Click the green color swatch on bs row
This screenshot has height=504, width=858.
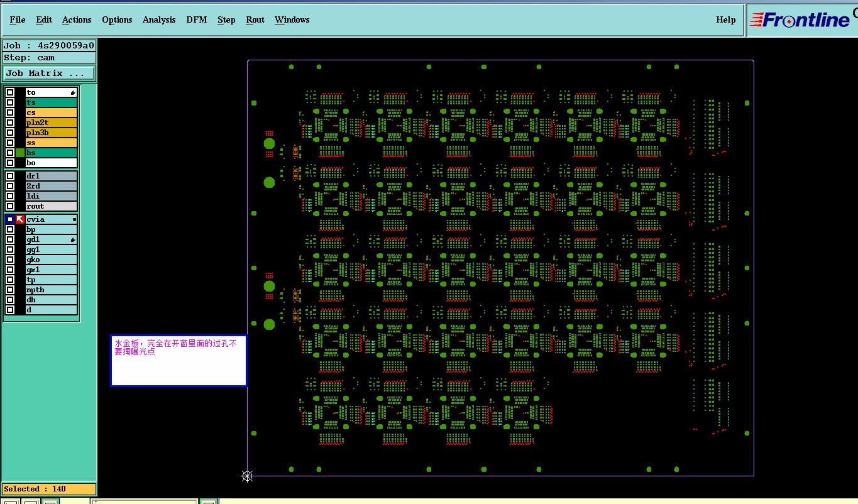(x=20, y=153)
